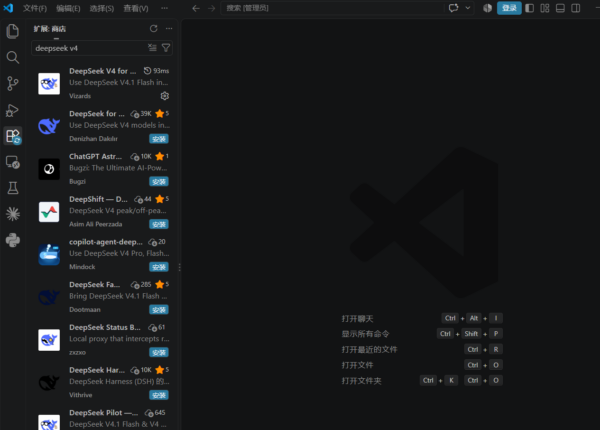The image size is (600, 430).
Task: Open manage gear for DeepSeek V4 extension
Action: pyautogui.click(x=165, y=96)
